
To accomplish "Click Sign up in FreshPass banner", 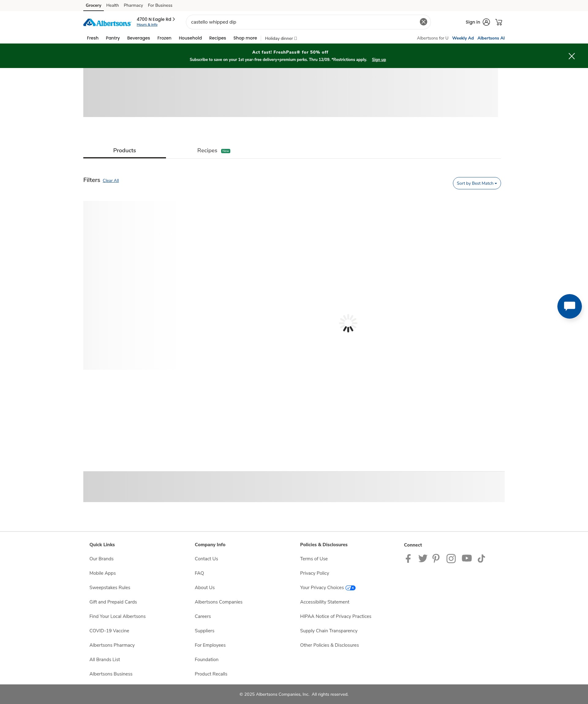I will pyautogui.click(x=379, y=60).
